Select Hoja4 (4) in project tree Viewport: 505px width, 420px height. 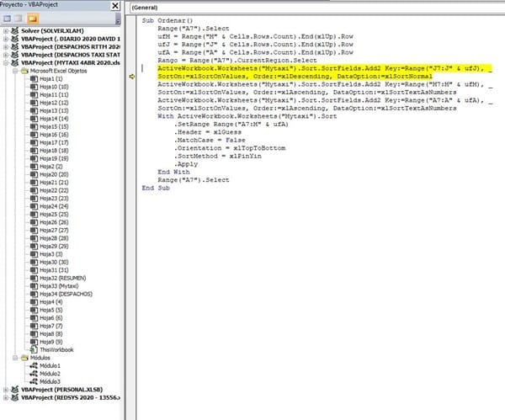point(50,302)
